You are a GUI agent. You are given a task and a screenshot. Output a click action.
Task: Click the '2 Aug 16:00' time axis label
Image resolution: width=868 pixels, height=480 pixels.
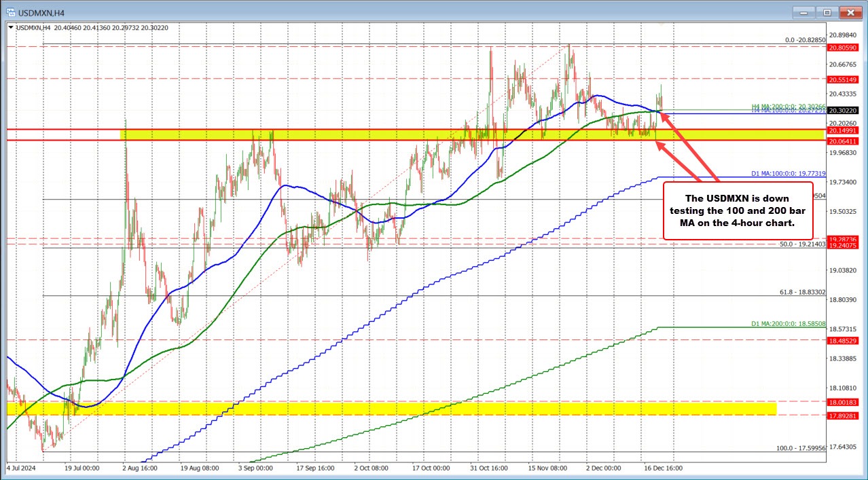pos(141,468)
